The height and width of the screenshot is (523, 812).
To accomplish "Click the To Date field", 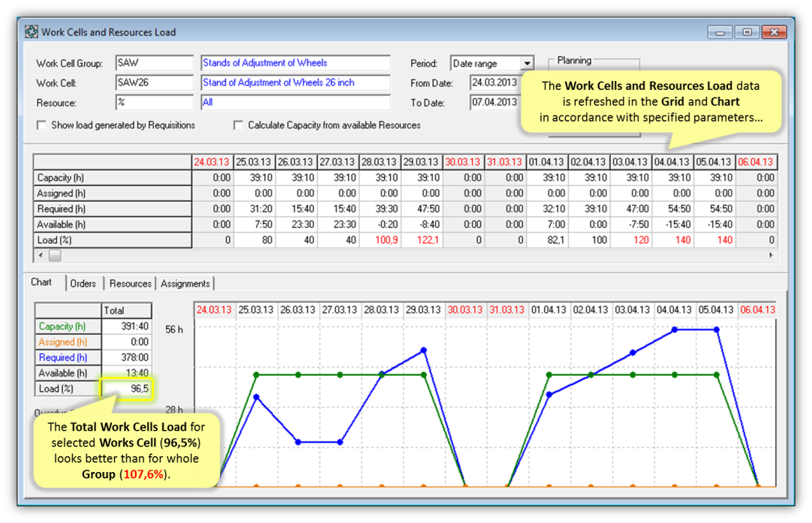I will 494,102.
